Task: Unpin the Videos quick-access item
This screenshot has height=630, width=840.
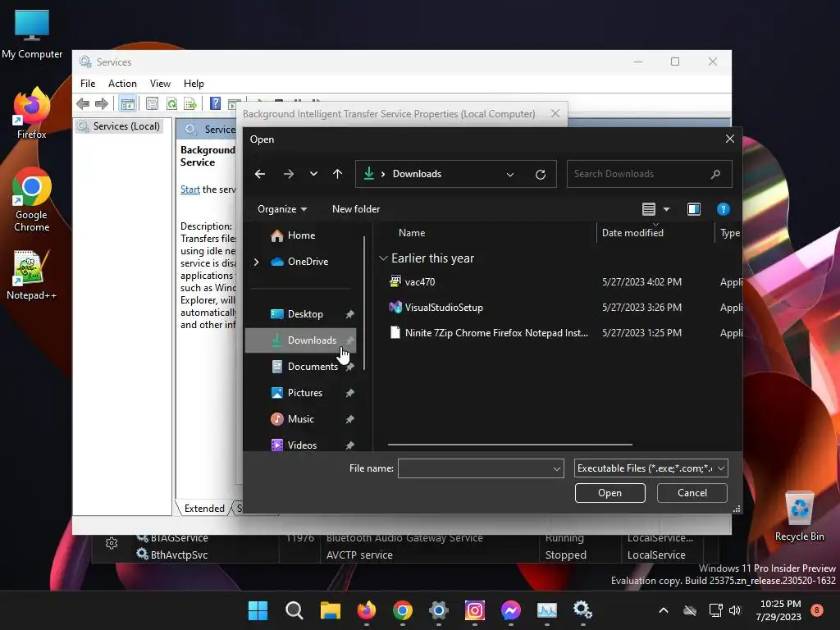Action: [349, 445]
